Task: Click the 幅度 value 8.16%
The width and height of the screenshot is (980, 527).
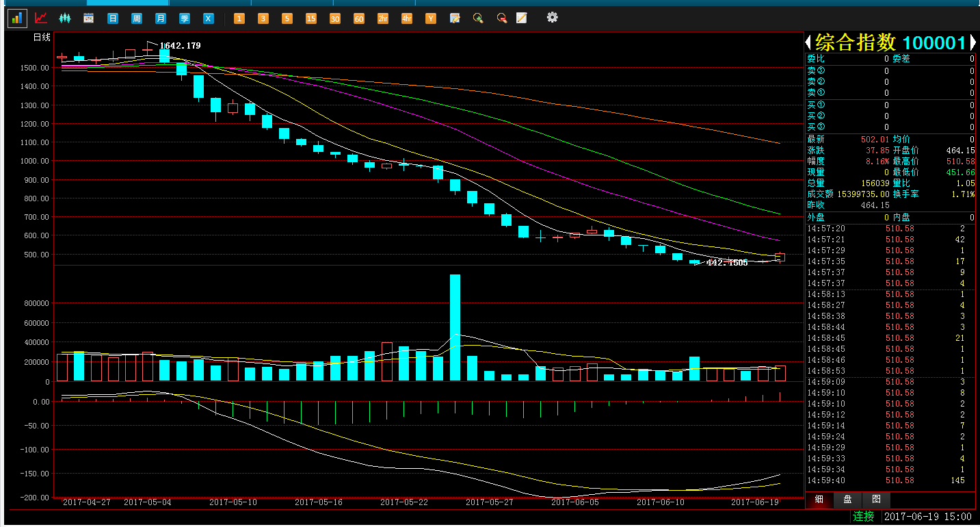Action: tap(877, 162)
